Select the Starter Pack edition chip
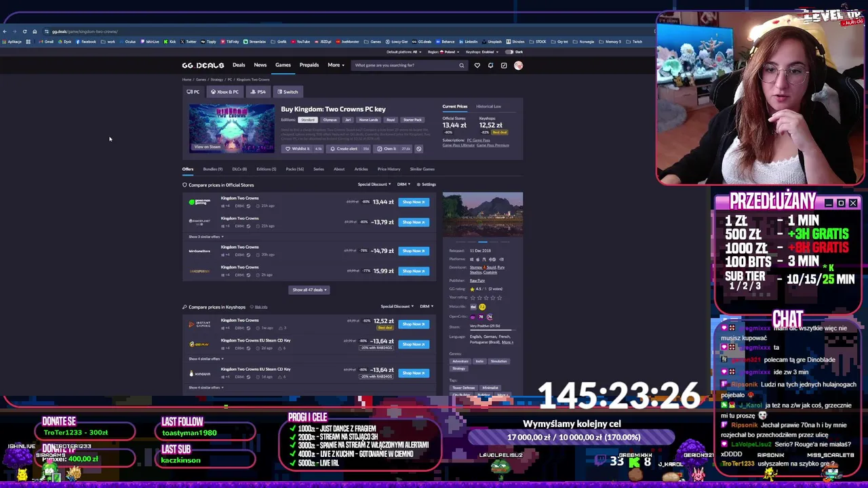The image size is (868, 488). point(412,120)
